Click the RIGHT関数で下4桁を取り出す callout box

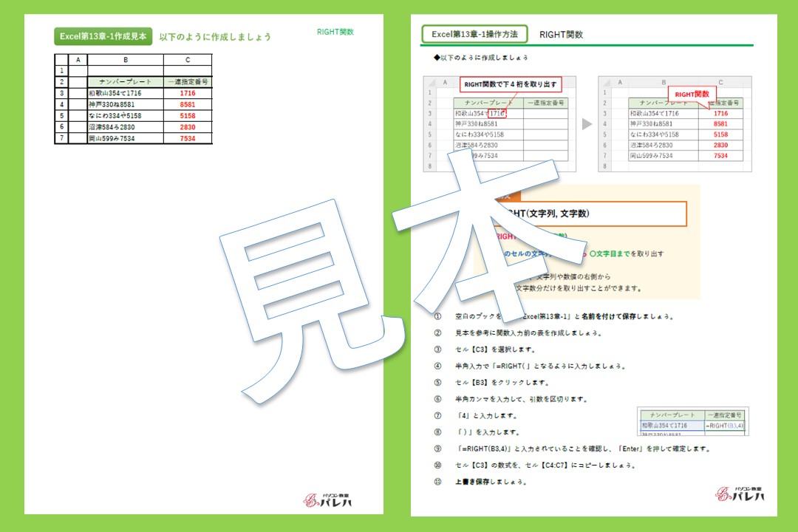[x=512, y=85]
